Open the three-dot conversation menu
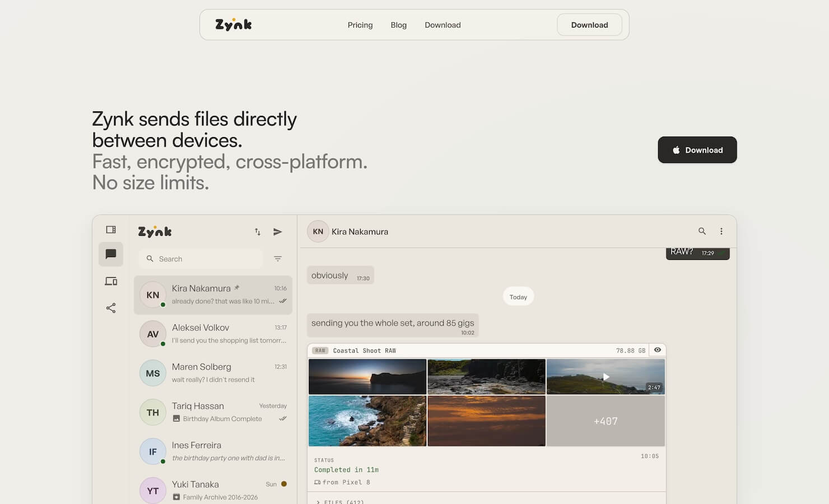Viewport: 829px width, 504px height. click(x=721, y=231)
